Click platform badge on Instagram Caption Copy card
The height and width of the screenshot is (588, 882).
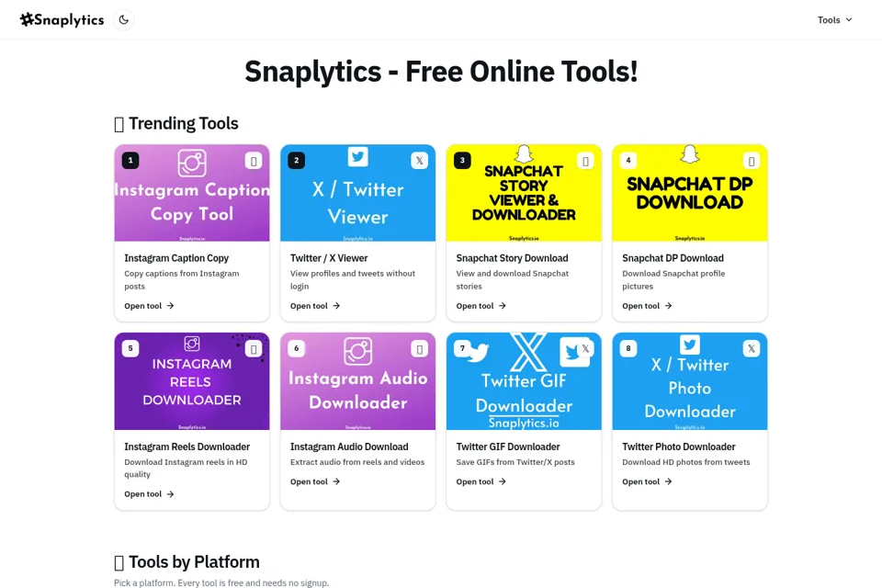254,161
